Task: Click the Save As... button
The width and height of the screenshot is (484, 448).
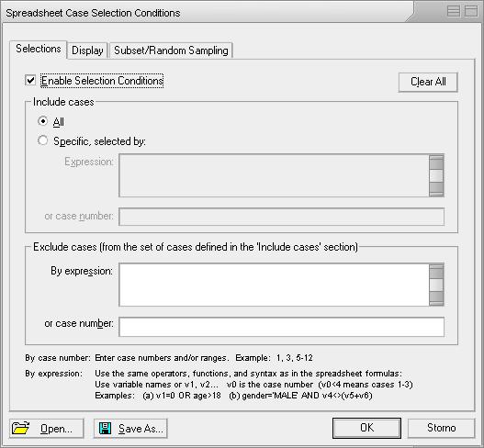Action: pyautogui.click(x=130, y=428)
